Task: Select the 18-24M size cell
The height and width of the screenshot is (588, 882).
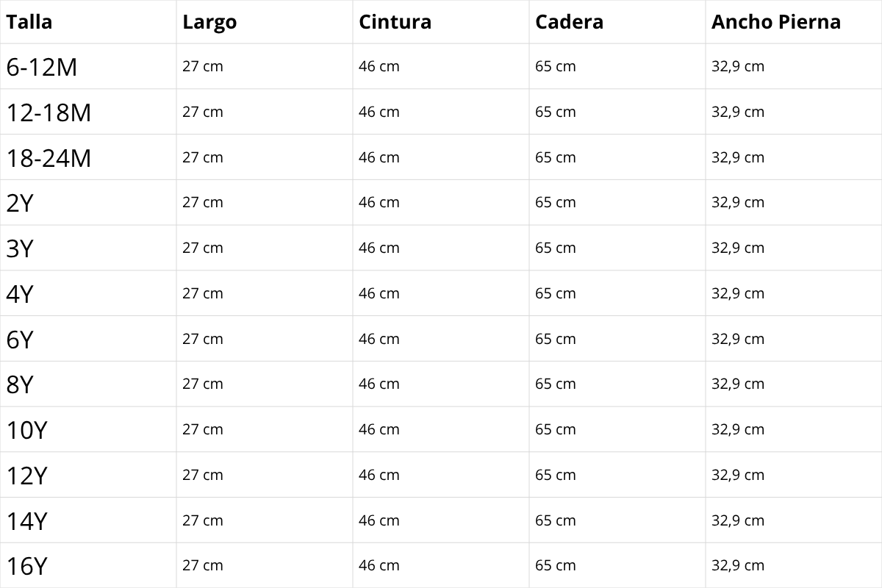Action: (49, 158)
